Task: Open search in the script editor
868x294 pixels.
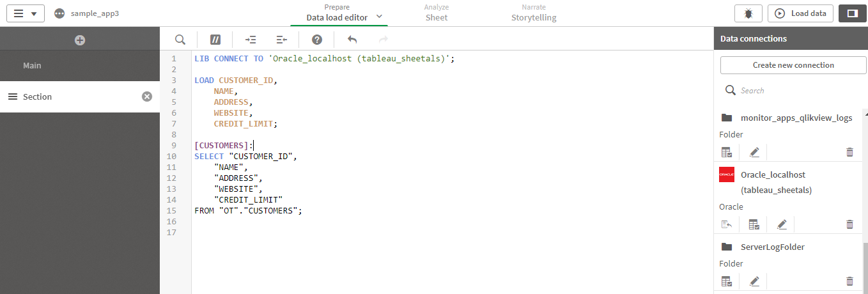Action: pos(180,40)
